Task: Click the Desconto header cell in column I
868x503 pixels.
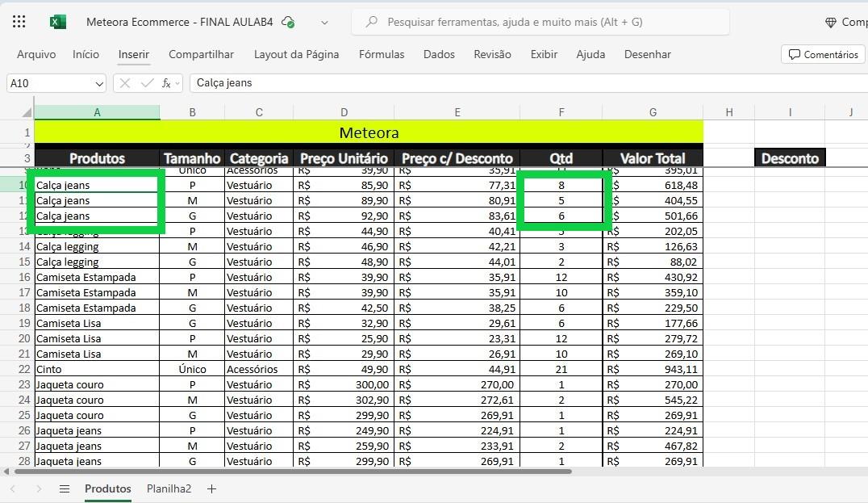Action: click(790, 158)
